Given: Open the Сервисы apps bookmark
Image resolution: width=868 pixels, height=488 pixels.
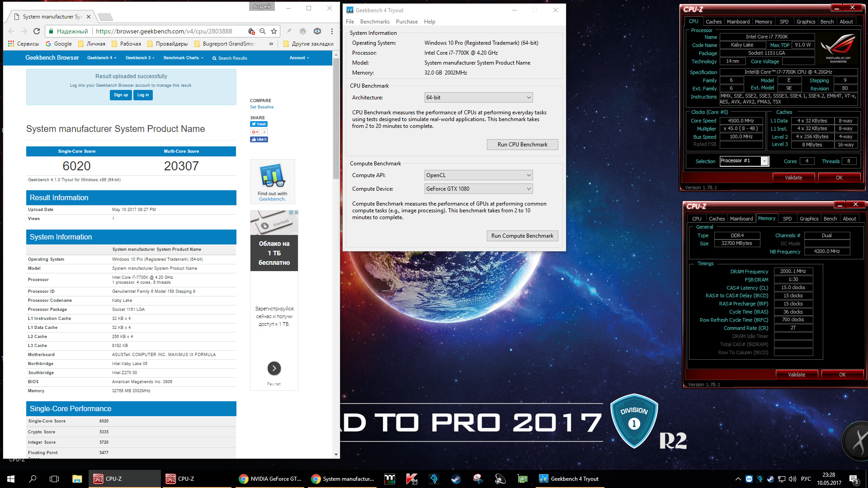Looking at the screenshot, I should pyautogui.click(x=24, y=44).
